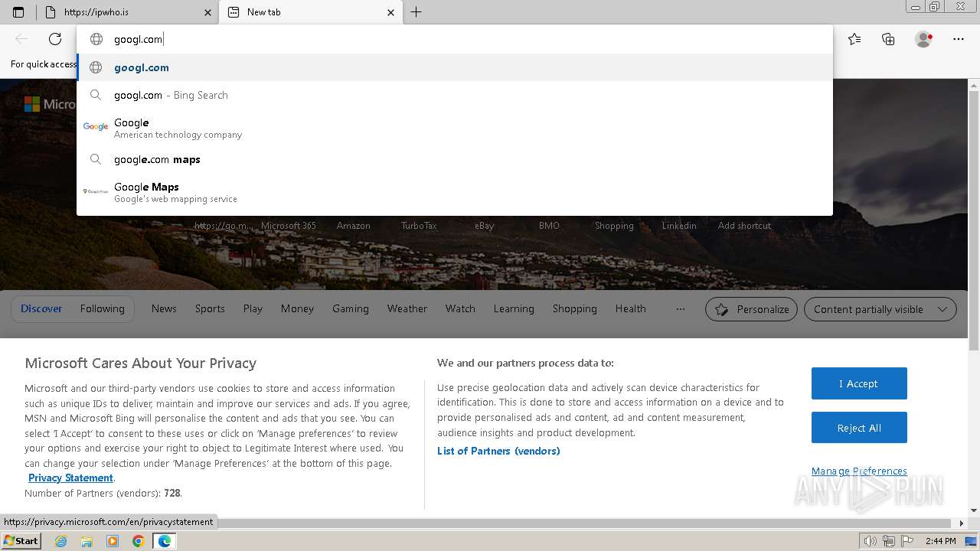This screenshot has width=980, height=551.
Task: Open the TurboTax quick link
Action: [x=419, y=226]
